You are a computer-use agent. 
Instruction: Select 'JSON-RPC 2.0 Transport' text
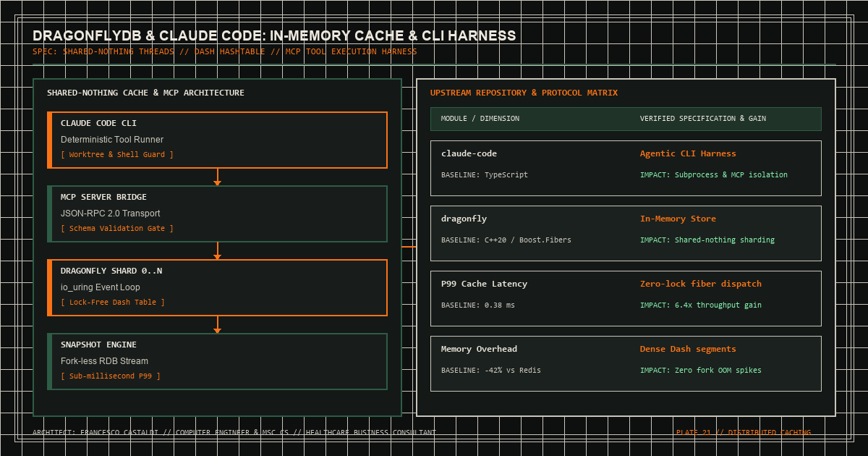(x=111, y=214)
